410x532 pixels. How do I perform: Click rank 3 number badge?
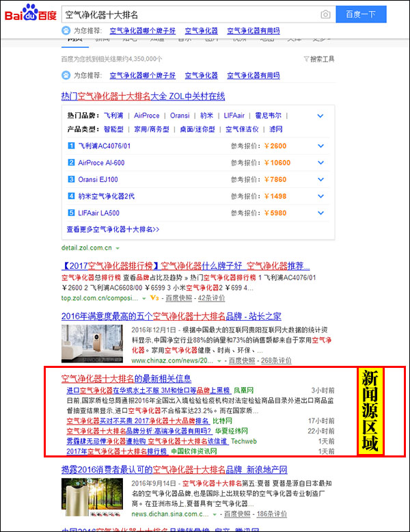[71, 178]
